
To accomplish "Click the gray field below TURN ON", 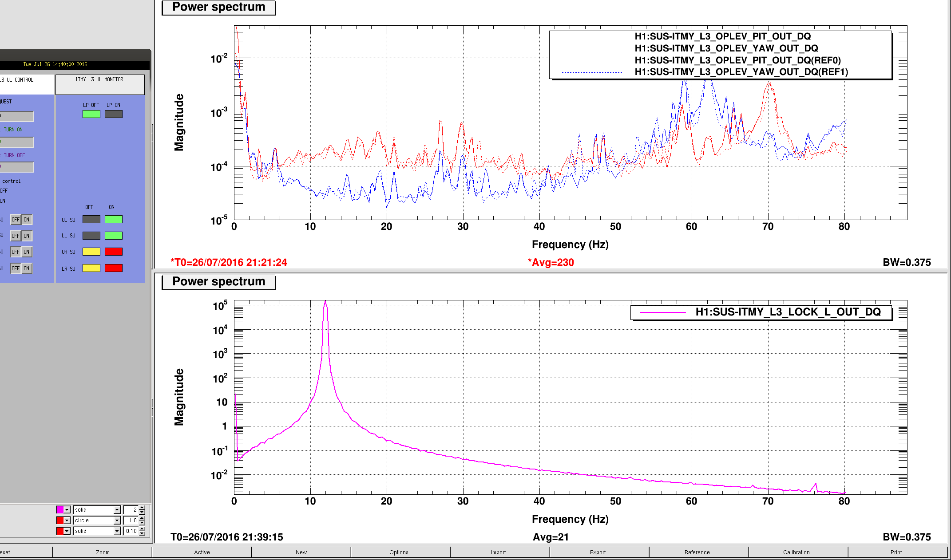I will (x=16, y=142).
